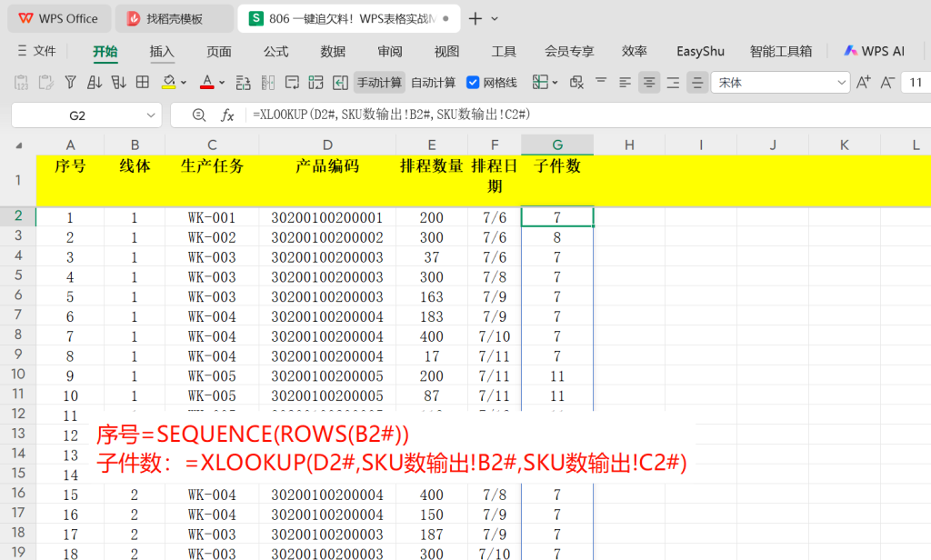Switch to the 插入 ribbon tab
This screenshot has width=931, height=560.
162,52
